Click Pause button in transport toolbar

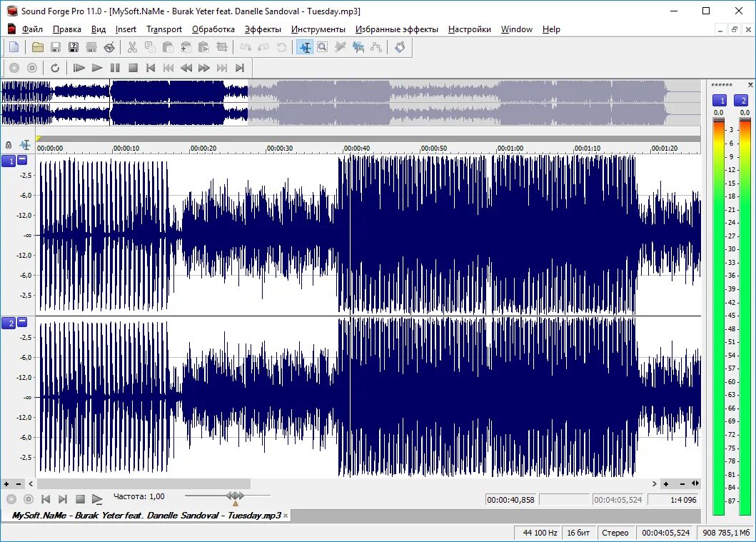[115, 68]
